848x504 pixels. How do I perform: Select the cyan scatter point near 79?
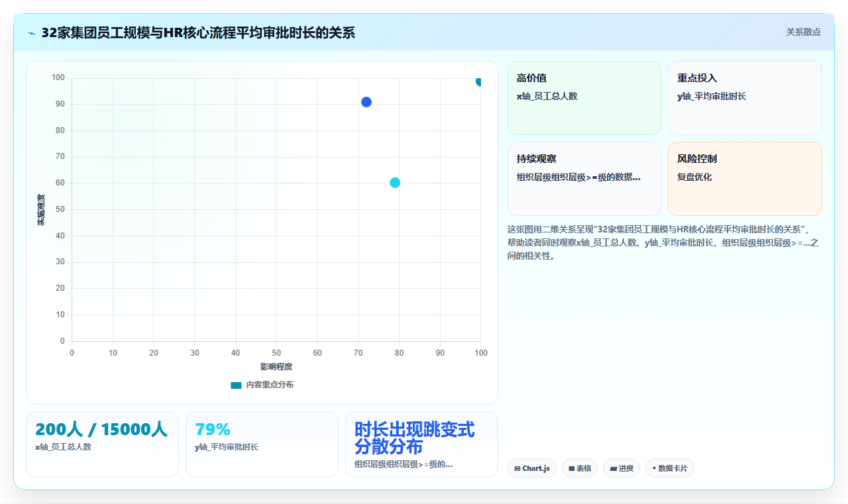click(395, 183)
